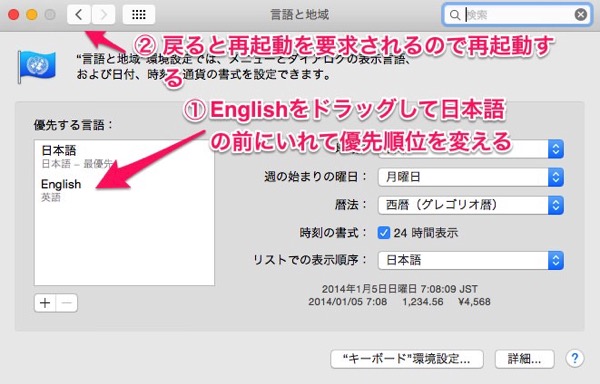Add a language with the plus button
Screen dimensions: 600x384
pos(45,303)
